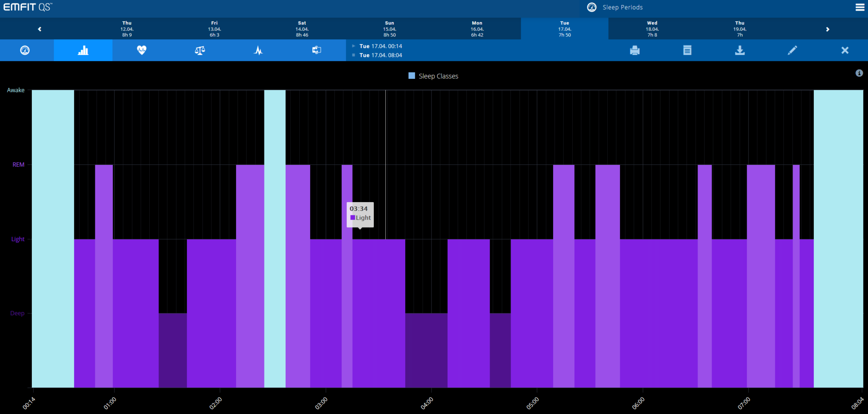The height and width of the screenshot is (414, 868).
Task: Open the Sleep Periods label
Action: coord(623,7)
